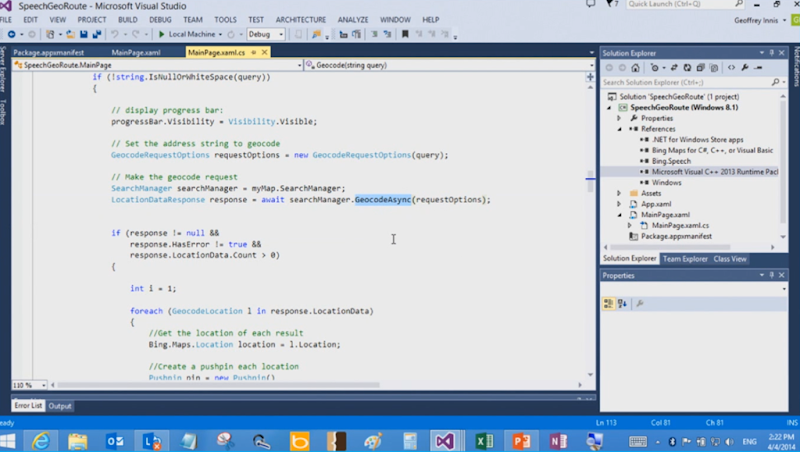Toggle auto-hide pin on Properties panel
The width and height of the screenshot is (800, 452).
pyautogui.click(x=771, y=275)
